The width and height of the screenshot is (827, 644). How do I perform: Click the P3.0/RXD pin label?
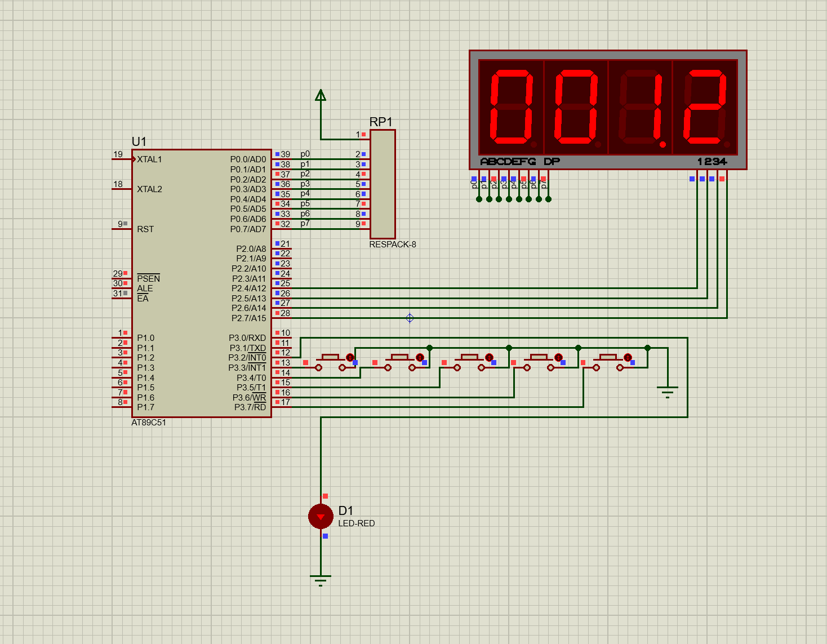[247, 338]
